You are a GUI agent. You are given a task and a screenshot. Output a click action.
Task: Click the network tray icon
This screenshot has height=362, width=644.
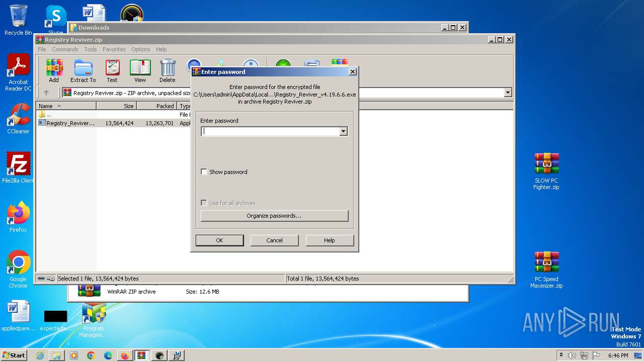(584, 355)
